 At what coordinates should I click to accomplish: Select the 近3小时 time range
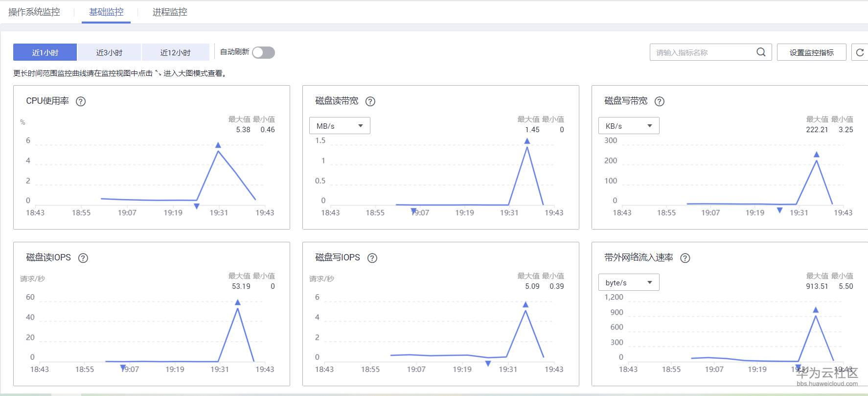tap(109, 52)
